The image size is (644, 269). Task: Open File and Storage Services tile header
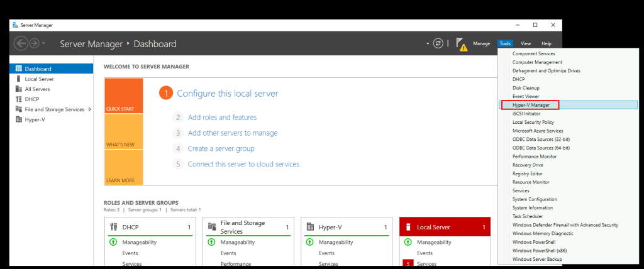249,227
